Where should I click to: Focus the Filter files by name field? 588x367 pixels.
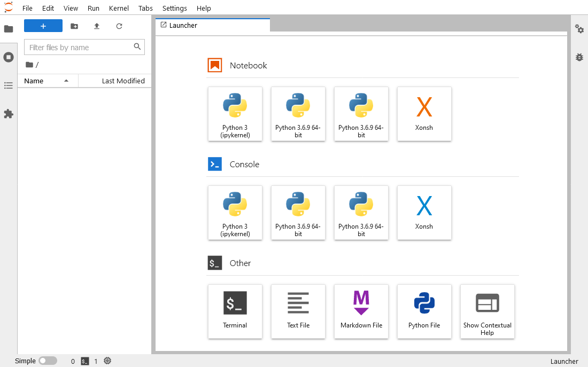tap(84, 47)
